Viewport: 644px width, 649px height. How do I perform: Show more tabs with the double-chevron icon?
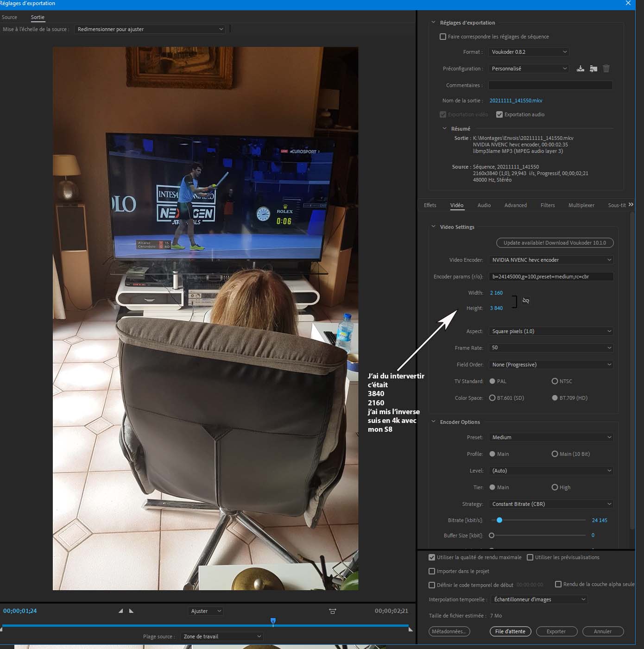point(631,205)
